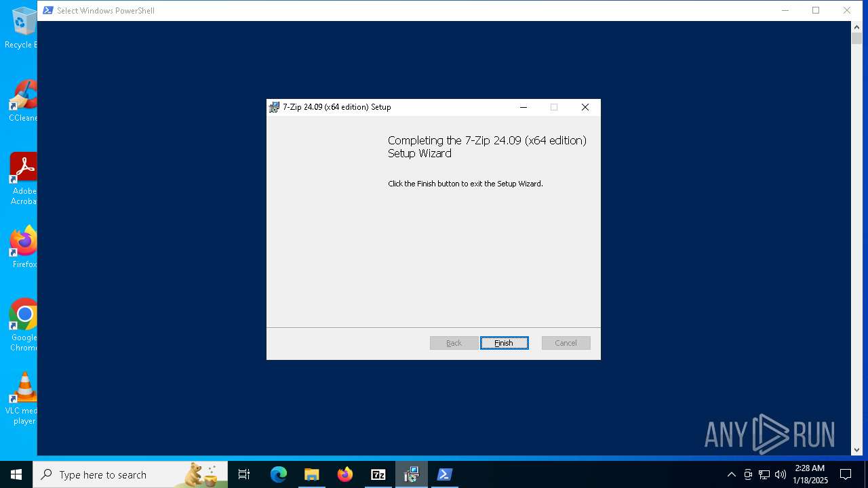
Task: Switch to the installer task in the taskbar
Action: point(412,474)
